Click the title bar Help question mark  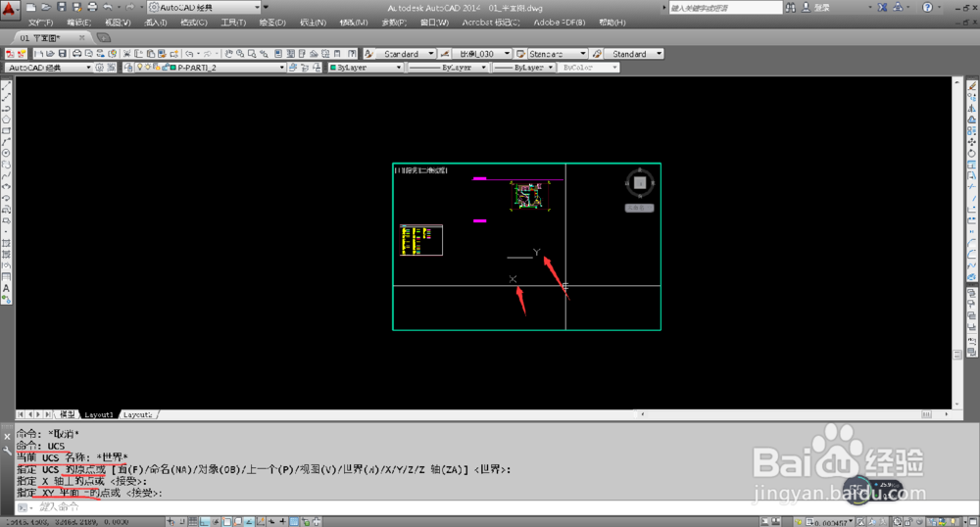pyautogui.click(x=927, y=8)
